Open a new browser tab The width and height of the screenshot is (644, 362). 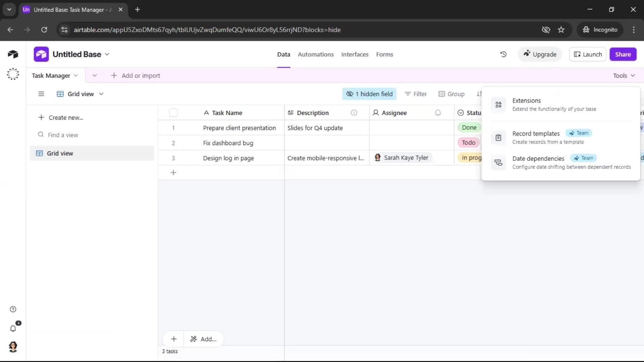click(137, 10)
